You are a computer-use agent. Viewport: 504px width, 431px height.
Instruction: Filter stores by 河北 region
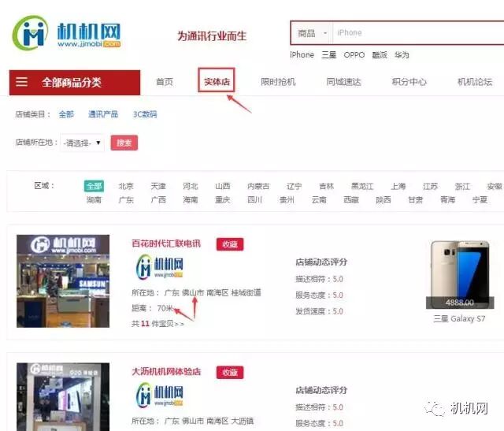(x=191, y=186)
